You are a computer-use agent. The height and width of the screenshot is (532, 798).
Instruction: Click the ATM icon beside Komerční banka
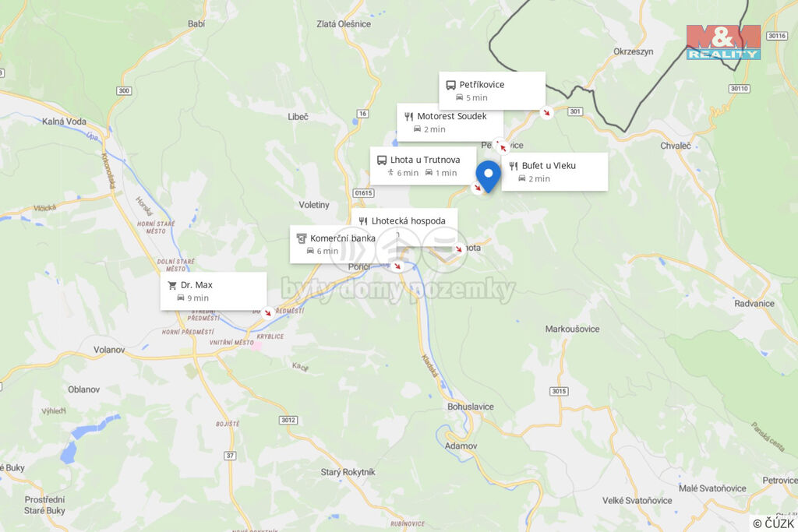(302, 238)
